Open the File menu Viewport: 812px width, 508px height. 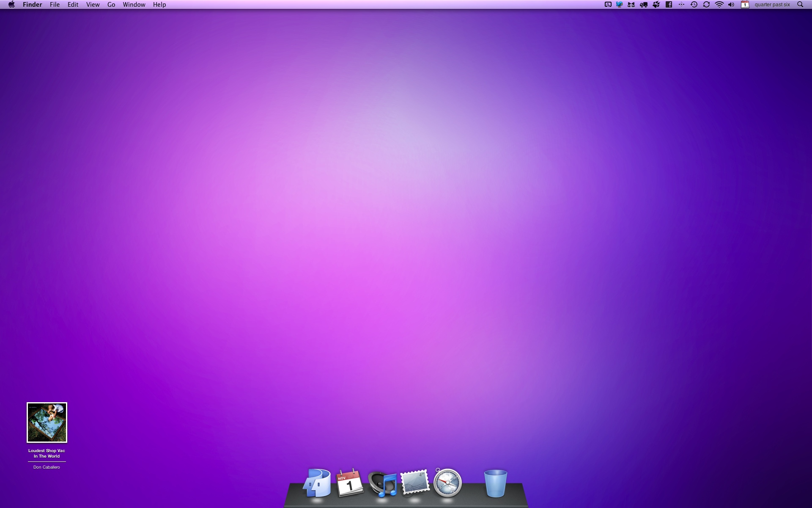coord(55,5)
